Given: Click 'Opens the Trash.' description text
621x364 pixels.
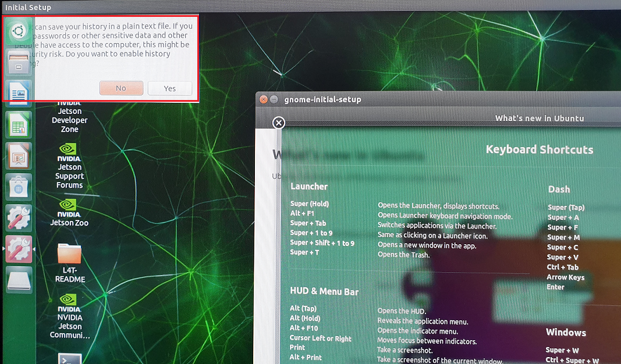Looking at the screenshot, I should coord(403,255).
